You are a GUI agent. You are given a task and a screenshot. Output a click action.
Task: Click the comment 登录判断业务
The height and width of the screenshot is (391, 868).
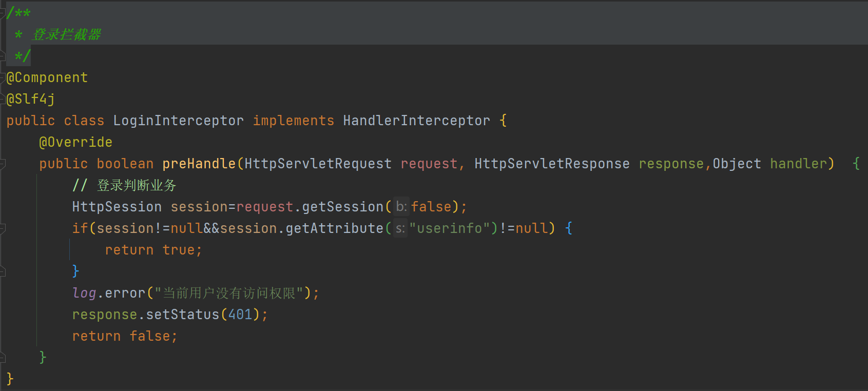124,185
